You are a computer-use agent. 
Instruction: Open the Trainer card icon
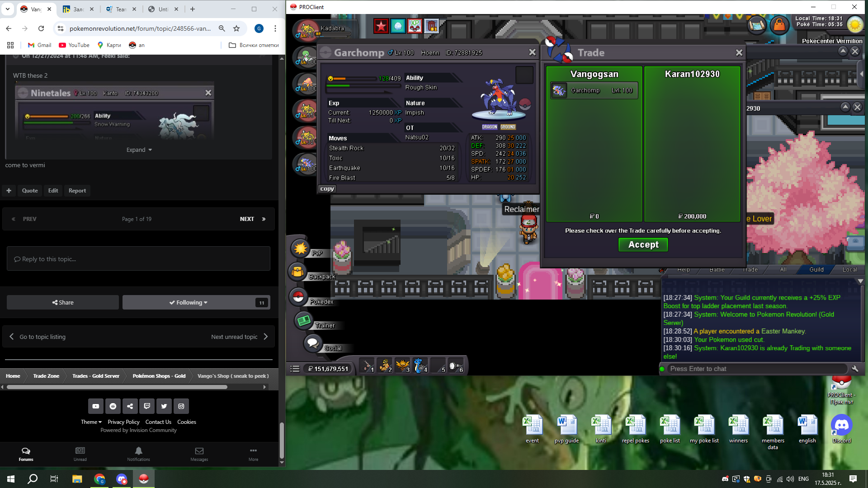tap(304, 321)
